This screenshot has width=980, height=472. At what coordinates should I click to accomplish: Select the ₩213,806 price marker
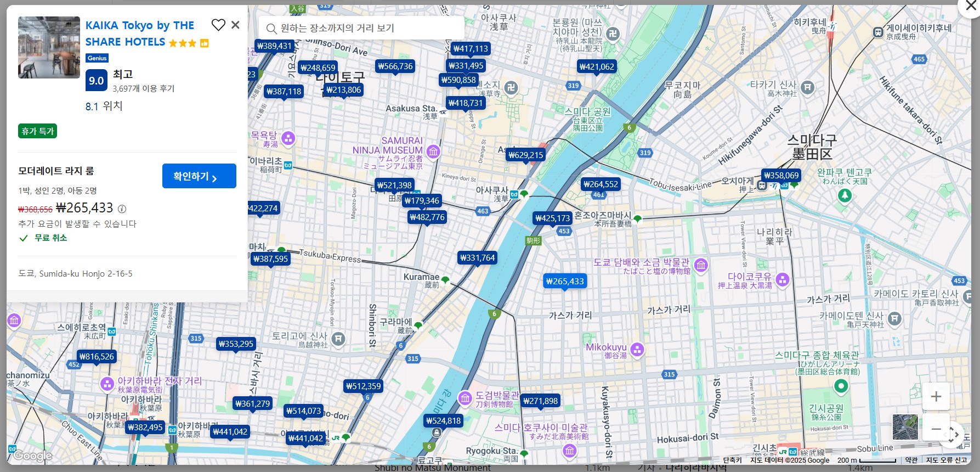pos(343,89)
